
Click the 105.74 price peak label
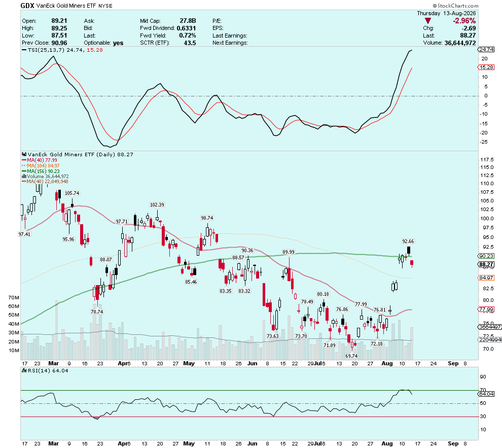[72, 193]
